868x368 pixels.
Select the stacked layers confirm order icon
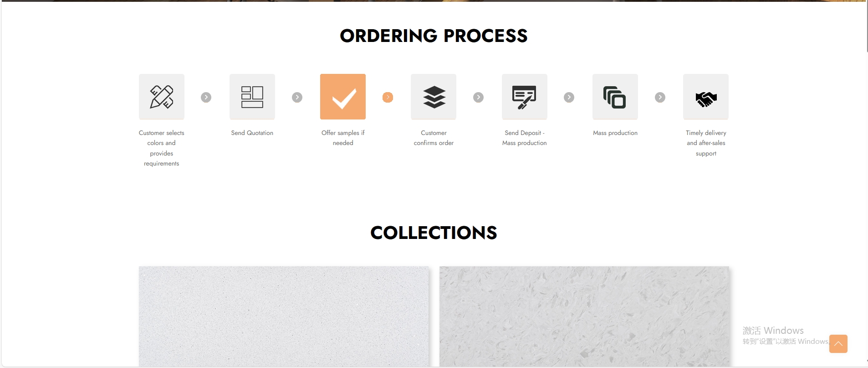point(434,97)
